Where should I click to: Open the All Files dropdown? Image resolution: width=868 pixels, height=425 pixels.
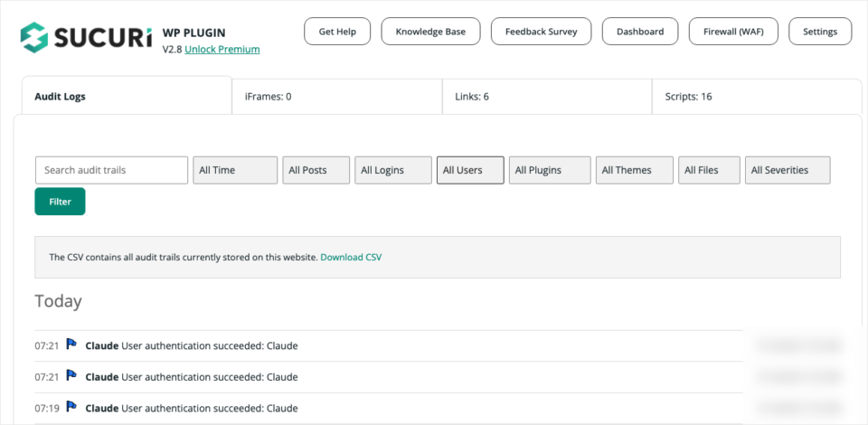[x=709, y=170]
